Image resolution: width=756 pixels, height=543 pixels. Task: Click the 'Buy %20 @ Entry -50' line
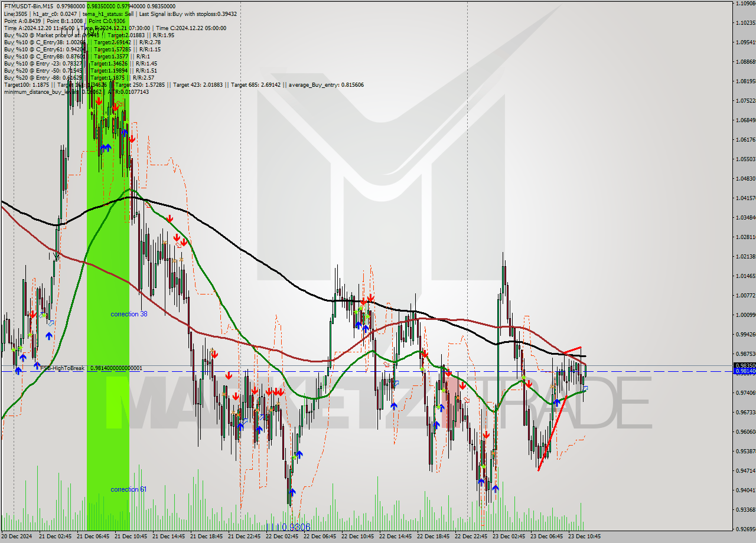click(80, 70)
